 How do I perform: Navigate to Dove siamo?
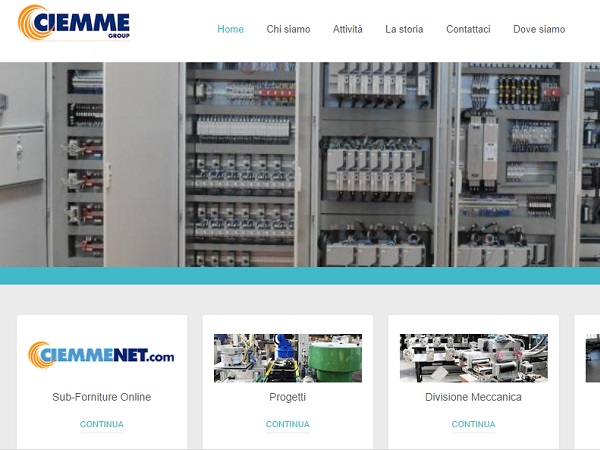tap(539, 29)
